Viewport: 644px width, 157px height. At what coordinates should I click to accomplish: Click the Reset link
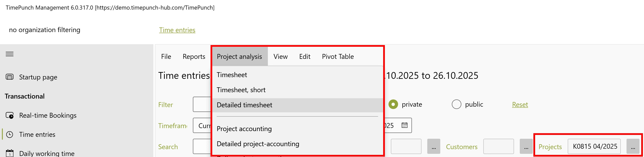520,104
